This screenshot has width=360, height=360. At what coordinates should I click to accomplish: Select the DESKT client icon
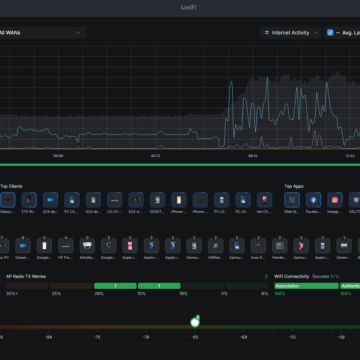pos(157,200)
